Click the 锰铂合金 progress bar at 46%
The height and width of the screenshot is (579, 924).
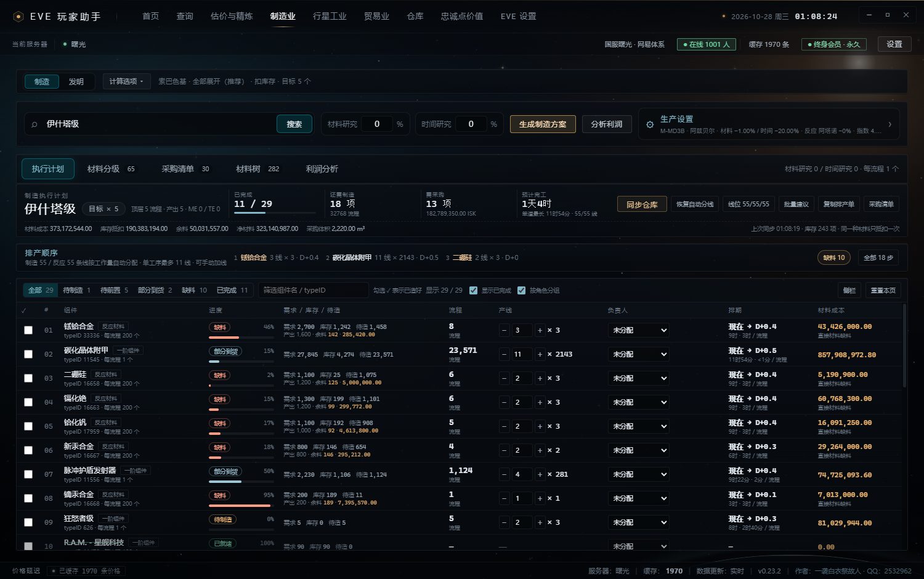point(241,338)
